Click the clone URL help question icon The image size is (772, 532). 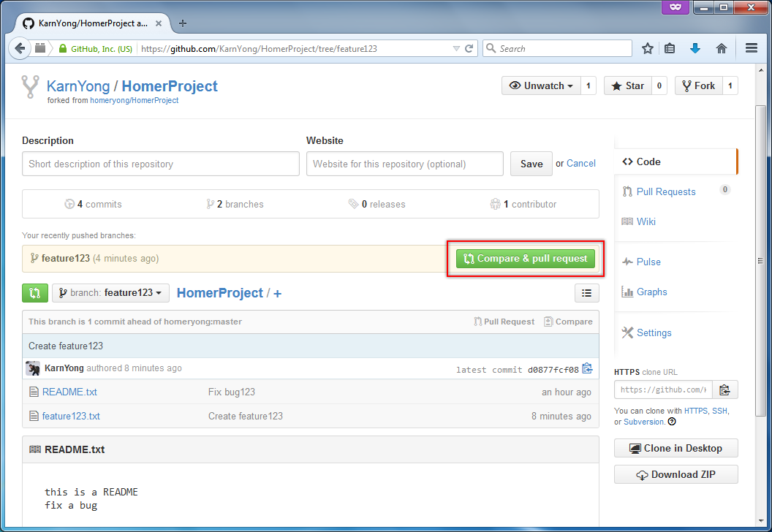[x=672, y=422]
